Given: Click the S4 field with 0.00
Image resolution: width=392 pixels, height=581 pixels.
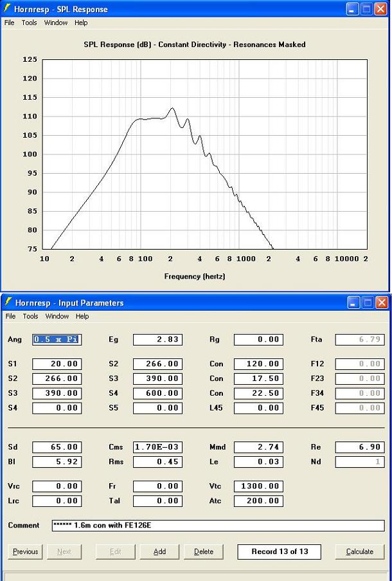Looking at the screenshot, I should pyautogui.click(x=57, y=408).
